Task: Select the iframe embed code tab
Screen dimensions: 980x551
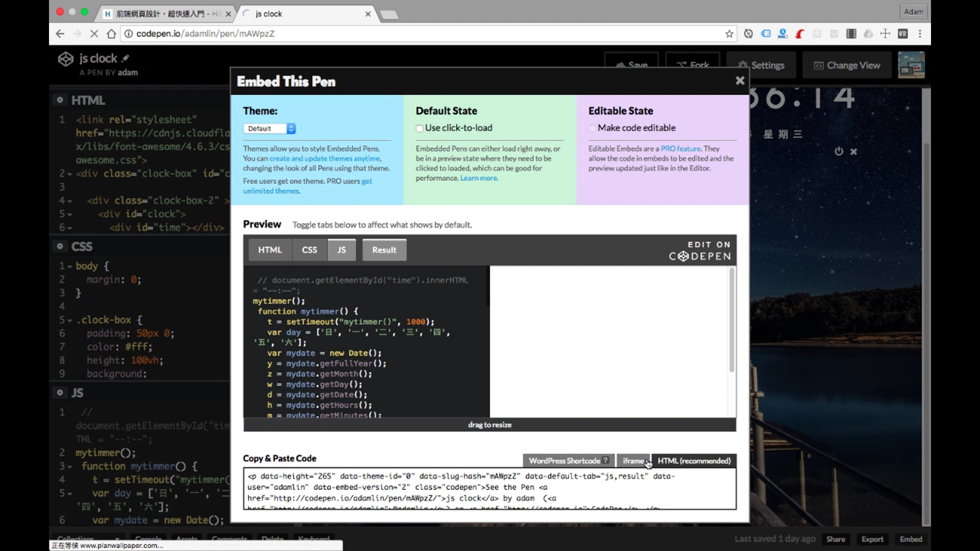Action: (x=633, y=461)
